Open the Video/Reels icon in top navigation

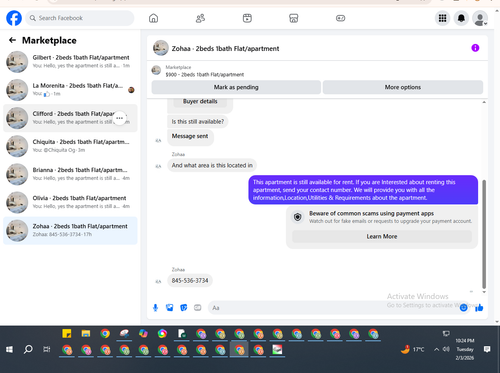(247, 18)
